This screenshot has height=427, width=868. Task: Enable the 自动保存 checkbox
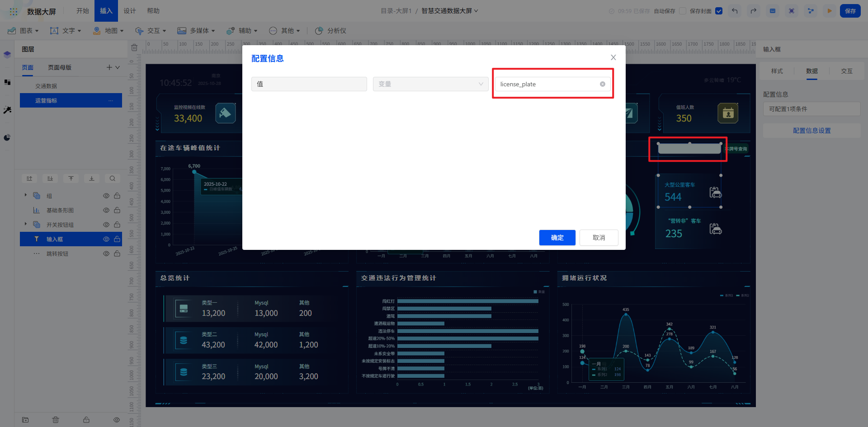(683, 11)
